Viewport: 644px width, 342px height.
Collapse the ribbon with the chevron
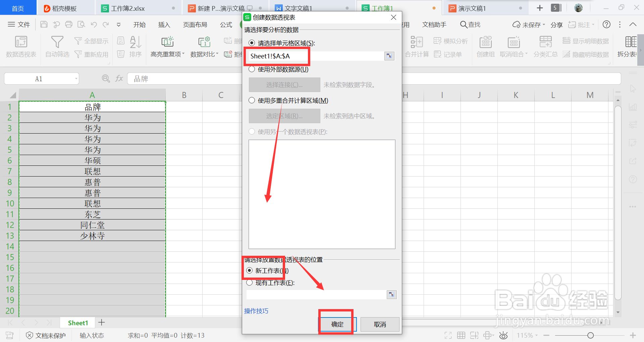[x=633, y=25]
